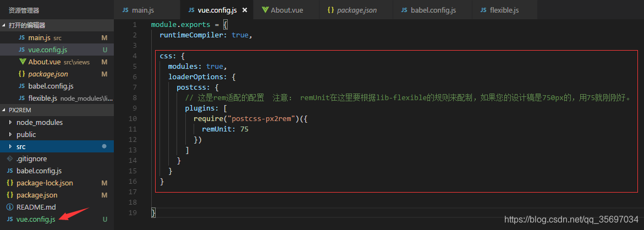This screenshot has width=644, height=230.
Task: Open package-lock.json in project tree
Action: tap(57, 183)
